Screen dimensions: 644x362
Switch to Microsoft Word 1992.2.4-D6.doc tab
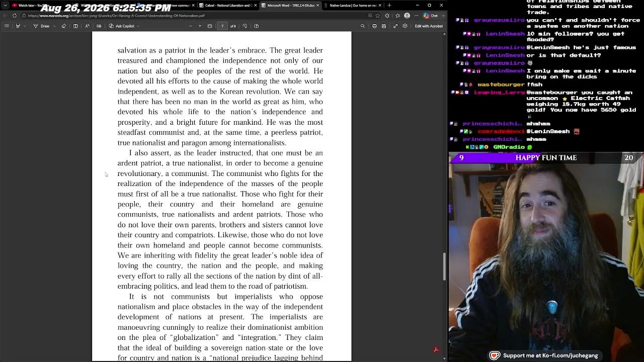(x=290, y=6)
